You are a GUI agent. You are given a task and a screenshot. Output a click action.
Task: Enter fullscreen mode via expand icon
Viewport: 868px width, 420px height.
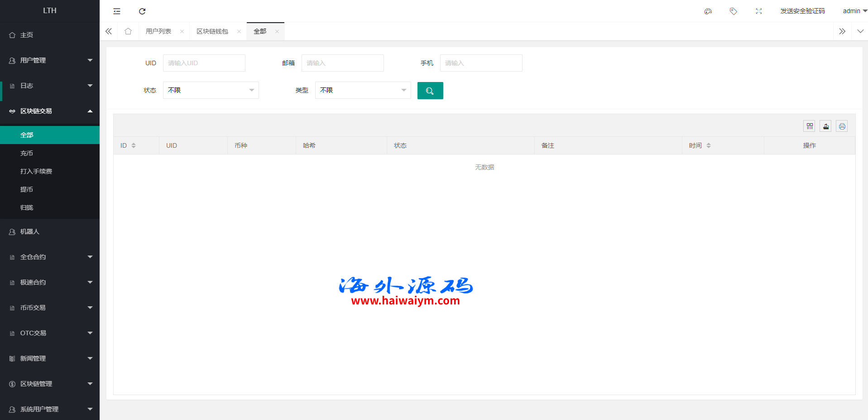[758, 11]
